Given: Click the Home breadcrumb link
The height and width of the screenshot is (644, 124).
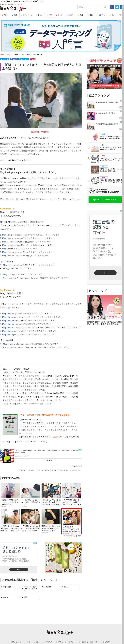Looking at the screenshot, I should (2, 55).
